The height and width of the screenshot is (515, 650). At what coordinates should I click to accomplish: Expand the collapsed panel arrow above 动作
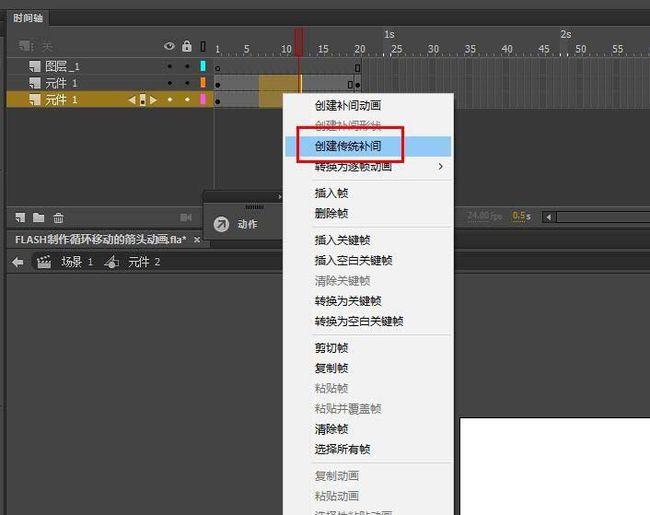coord(280,197)
